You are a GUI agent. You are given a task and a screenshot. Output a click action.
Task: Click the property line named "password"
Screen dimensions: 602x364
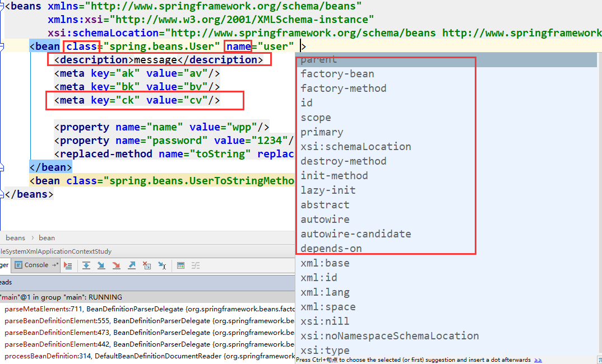(x=175, y=141)
